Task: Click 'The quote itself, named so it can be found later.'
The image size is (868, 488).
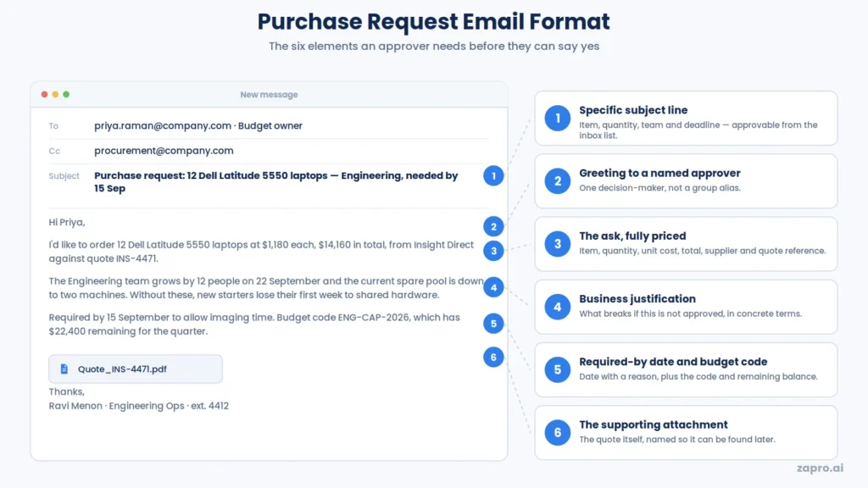Action: [x=677, y=440]
